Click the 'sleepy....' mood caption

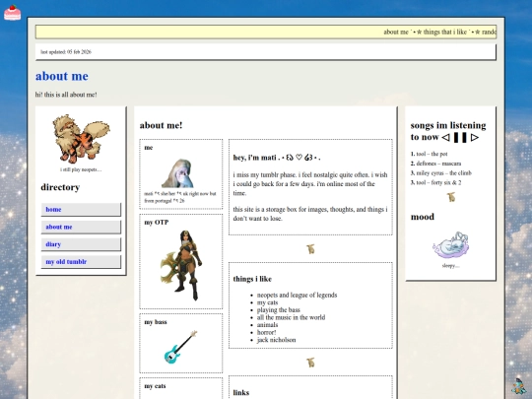[x=450, y=266]
